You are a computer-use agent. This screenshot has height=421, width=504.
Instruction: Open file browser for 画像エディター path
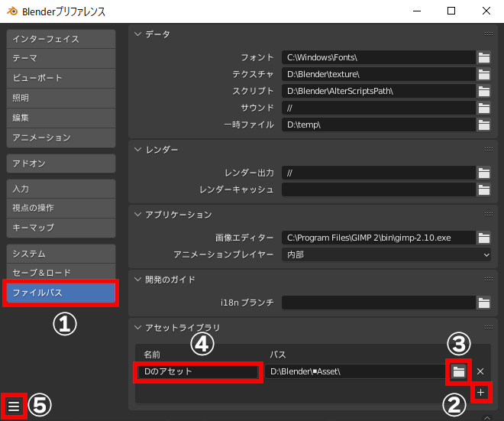click(483, 238)
